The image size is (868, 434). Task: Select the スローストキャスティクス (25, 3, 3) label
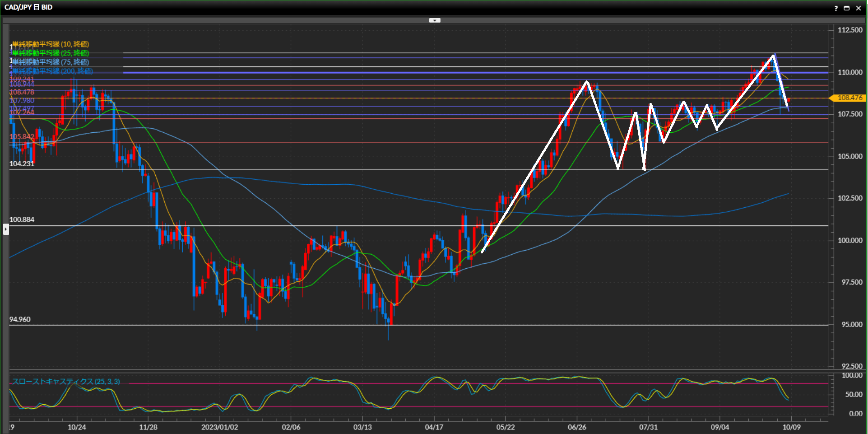[x=66, y=382]
